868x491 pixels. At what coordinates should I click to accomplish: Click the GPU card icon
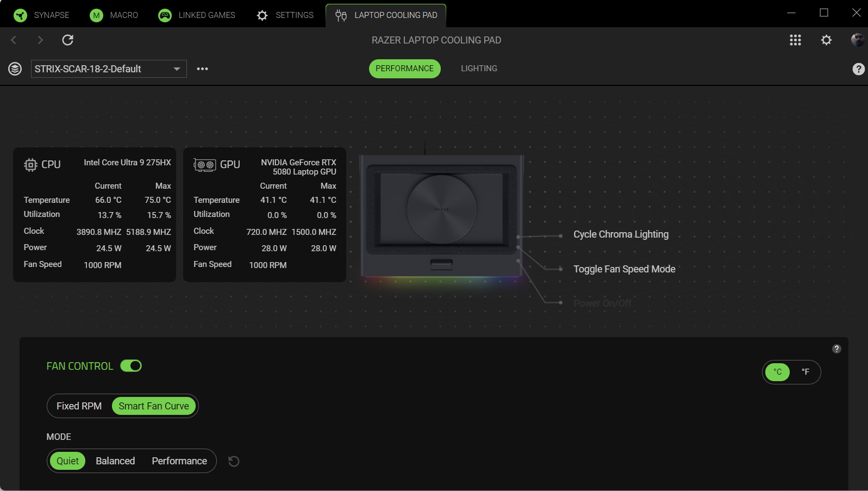205,165
